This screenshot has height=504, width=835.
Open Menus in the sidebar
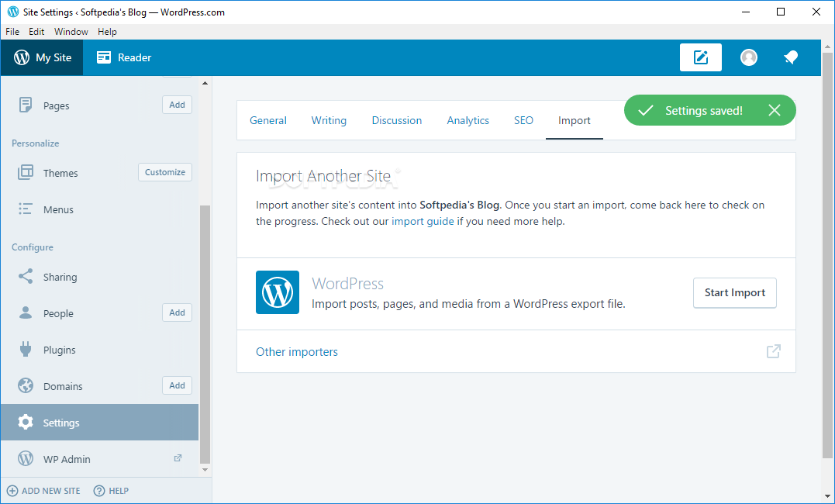click(x=58, y=209)
